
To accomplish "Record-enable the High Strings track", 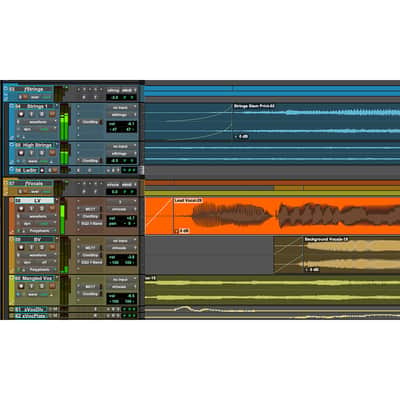I will pyautogui.click(x=21, y=153).
